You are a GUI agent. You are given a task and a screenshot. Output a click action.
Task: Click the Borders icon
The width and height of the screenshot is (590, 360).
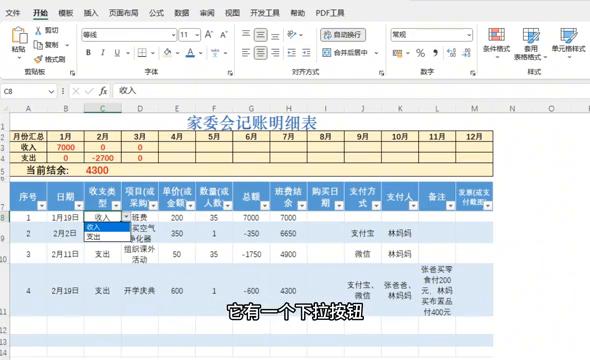pyautogui.click(x=142, y=53)
